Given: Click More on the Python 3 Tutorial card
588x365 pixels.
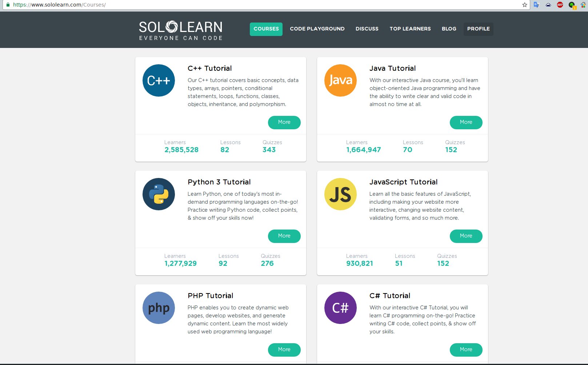Looking at the screenshot, I should pyautogui.click(x=284, y=236).
